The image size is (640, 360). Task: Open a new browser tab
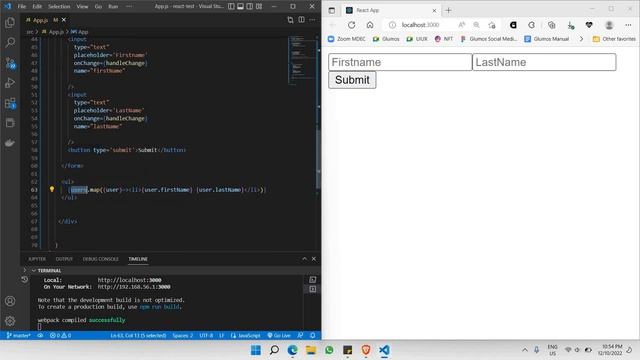click(x=448, y=10)
